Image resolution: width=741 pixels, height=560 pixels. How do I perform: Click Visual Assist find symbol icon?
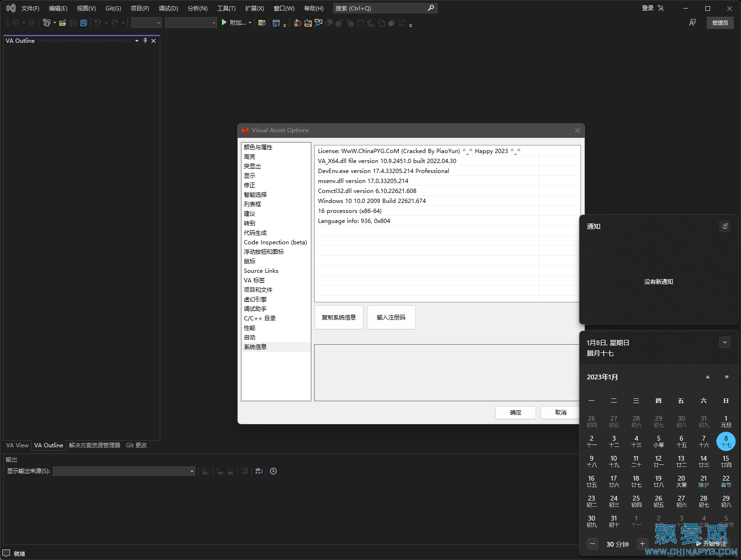[x=318, y=22]
